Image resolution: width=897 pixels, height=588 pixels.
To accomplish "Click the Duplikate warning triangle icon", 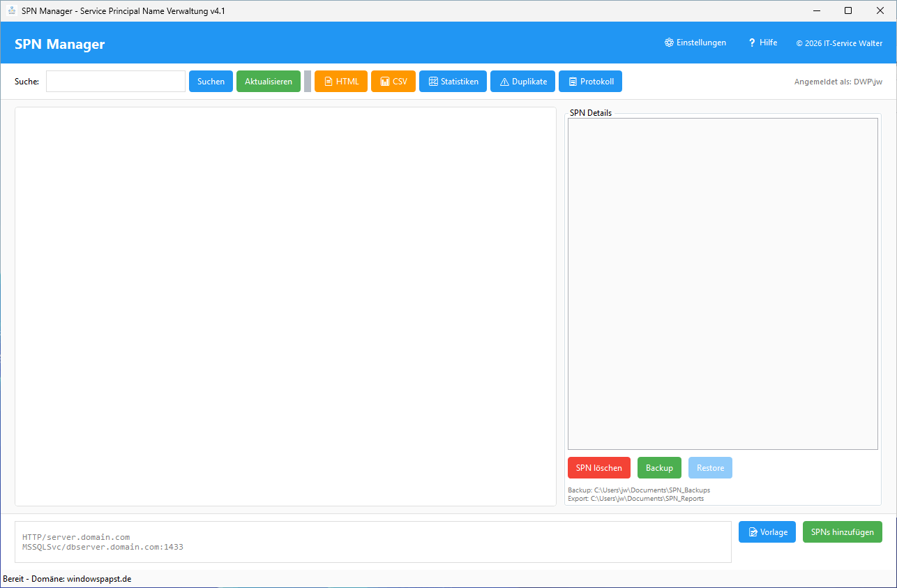I will pyautogui.click(x=504, y=82).
